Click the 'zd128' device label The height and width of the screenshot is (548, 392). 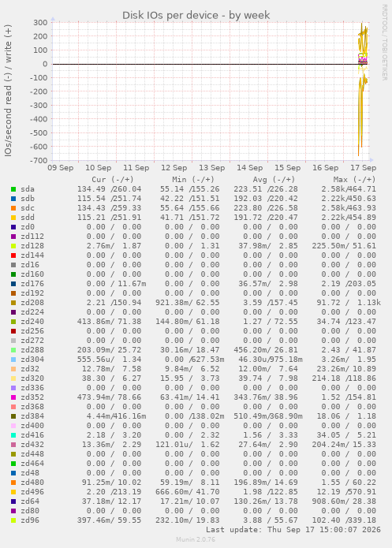click(32, 246)
